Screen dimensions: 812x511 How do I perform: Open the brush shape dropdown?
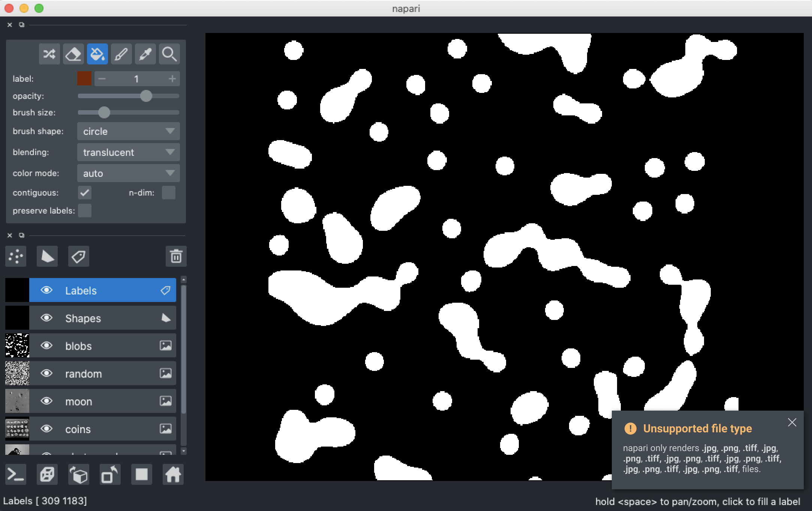[x=129, y=131]
